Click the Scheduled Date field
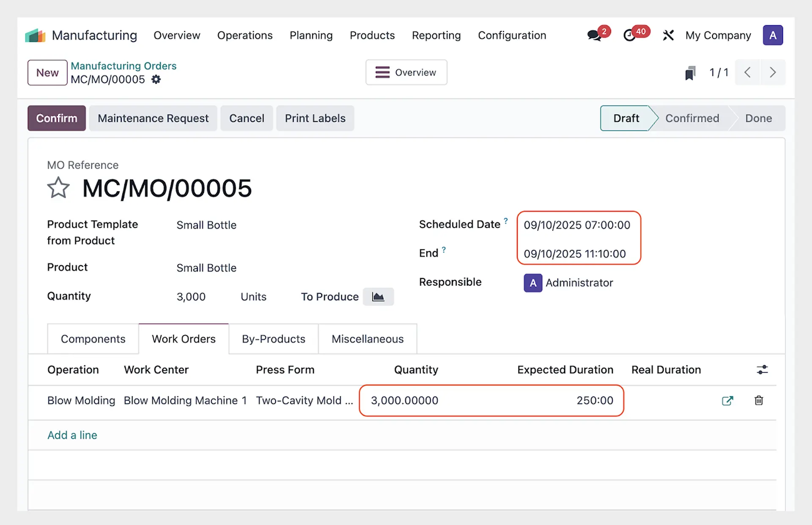Viewport: 812px width, 525px height. point(577,225)
